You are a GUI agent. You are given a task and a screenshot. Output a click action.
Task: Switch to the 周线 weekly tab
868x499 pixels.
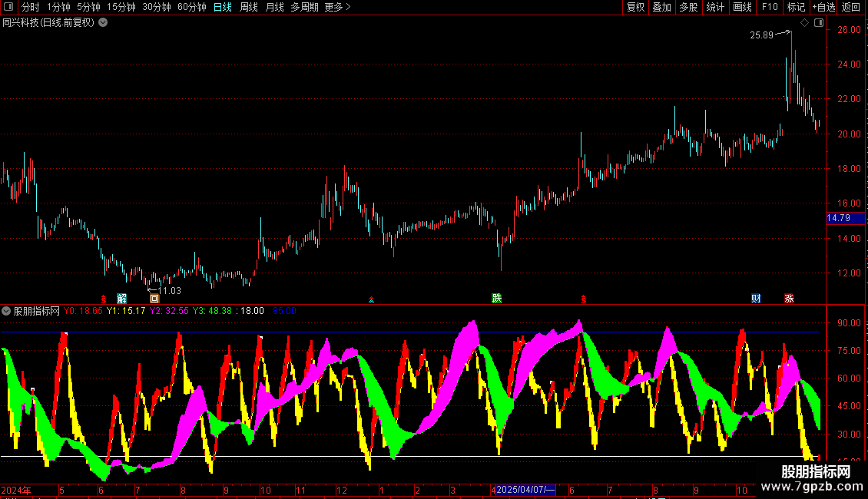pos(249,7)
